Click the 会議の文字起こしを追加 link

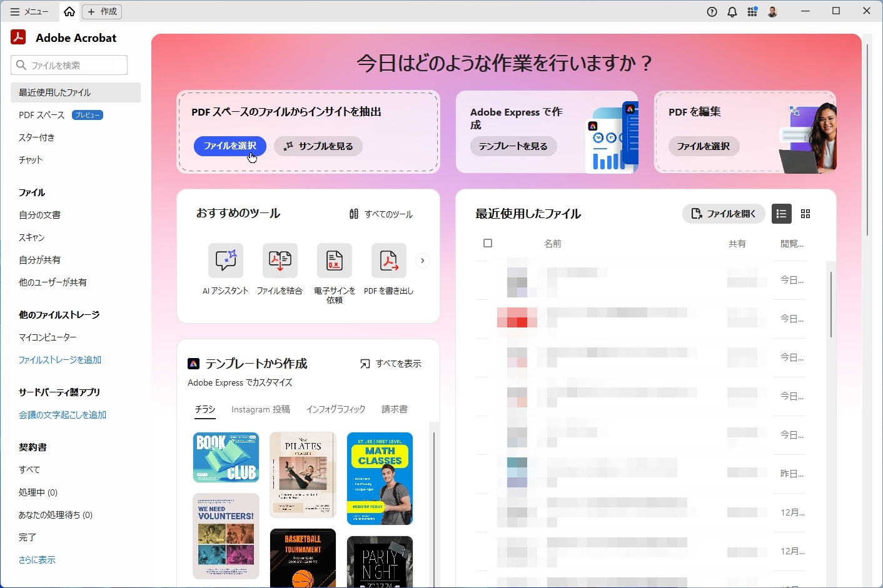click(x=63, y=415)
